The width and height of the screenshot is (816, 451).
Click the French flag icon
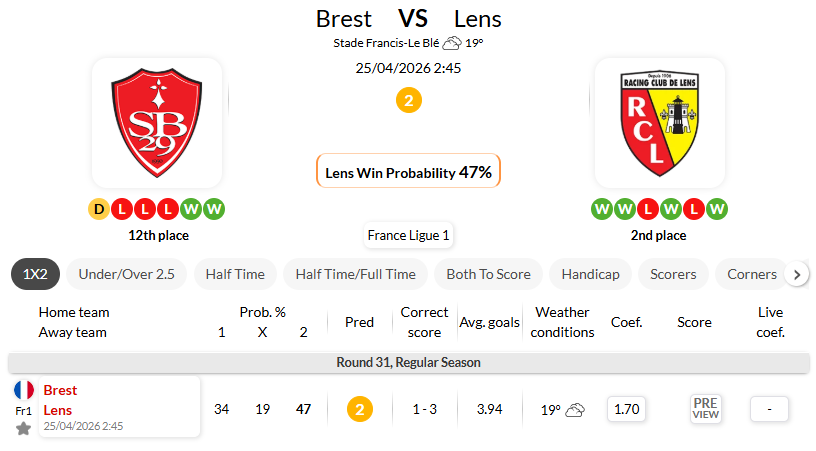click(24, 390)
